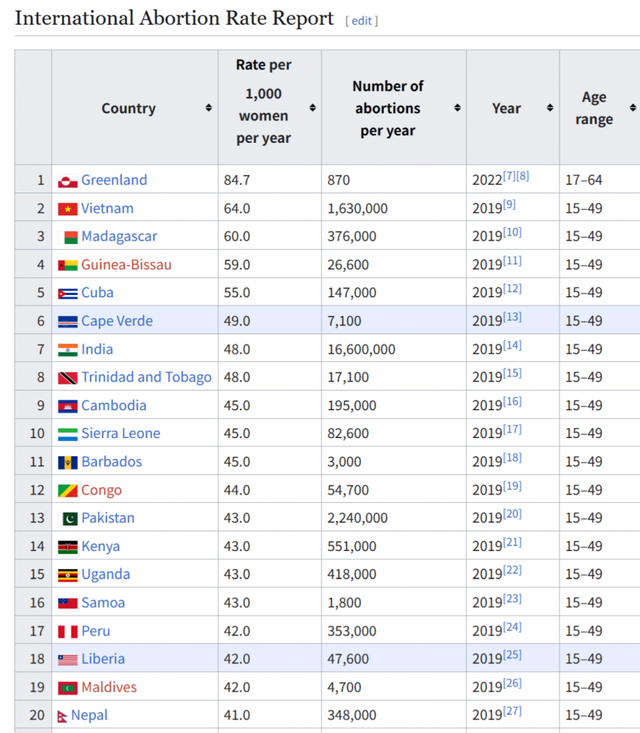Click the Pakistan flag icon
This screenshot has width=640, height=733.
[x=70, y=519]
